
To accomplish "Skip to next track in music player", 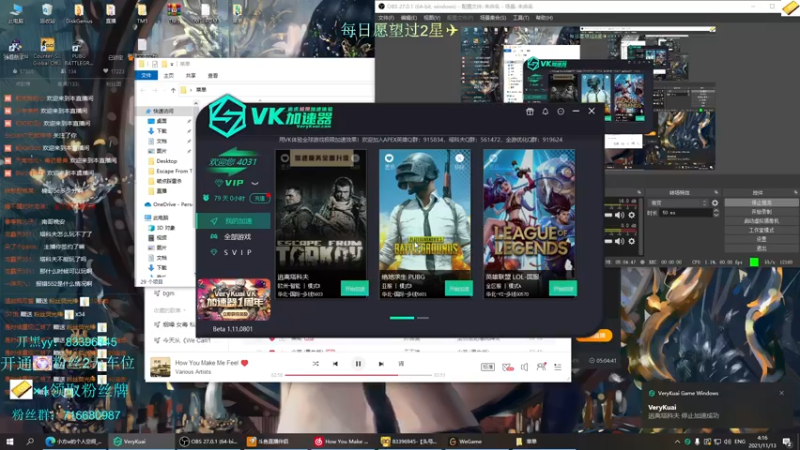I will coord(381,364).
